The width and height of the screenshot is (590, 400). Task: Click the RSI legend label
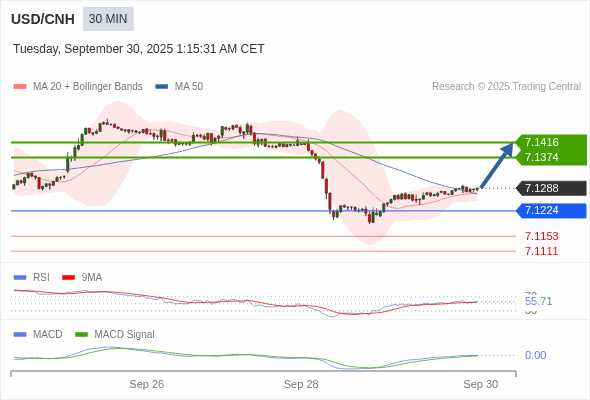tap(41, 278)
